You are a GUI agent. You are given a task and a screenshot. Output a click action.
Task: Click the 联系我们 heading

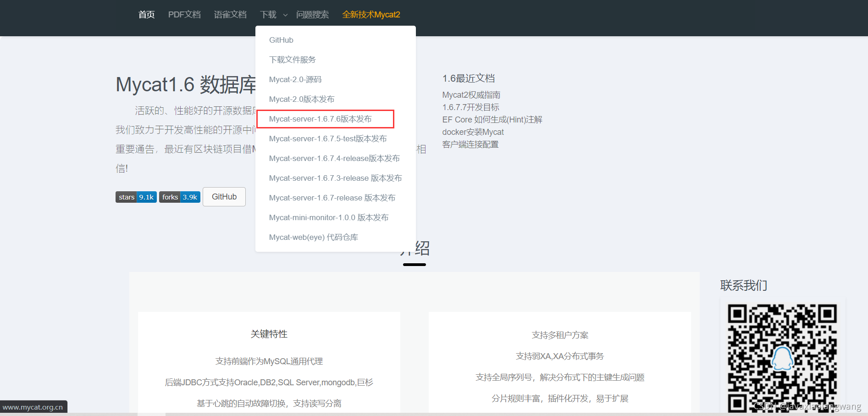(744, 285)
